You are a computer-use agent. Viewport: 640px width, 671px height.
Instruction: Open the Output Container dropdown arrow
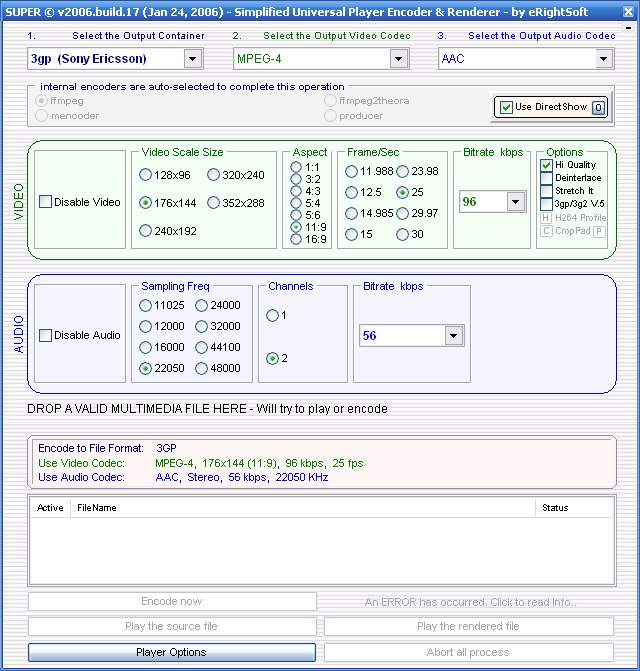coord(193,59)
